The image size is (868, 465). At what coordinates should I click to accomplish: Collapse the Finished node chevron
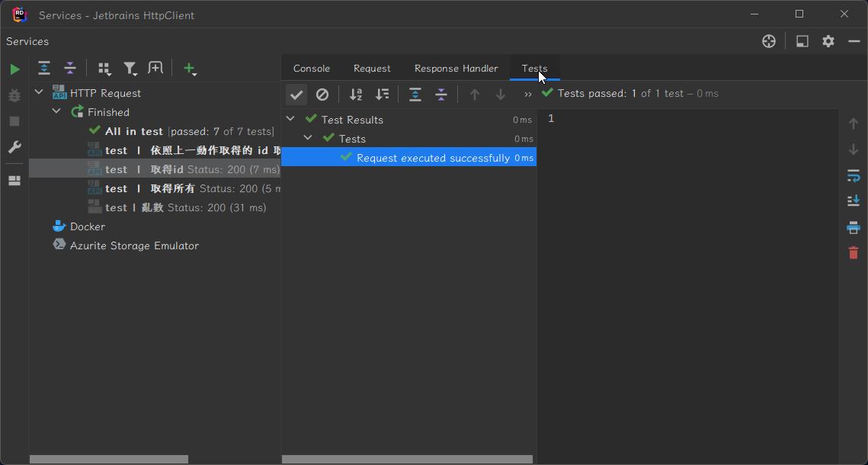click(x=56, y=111)
